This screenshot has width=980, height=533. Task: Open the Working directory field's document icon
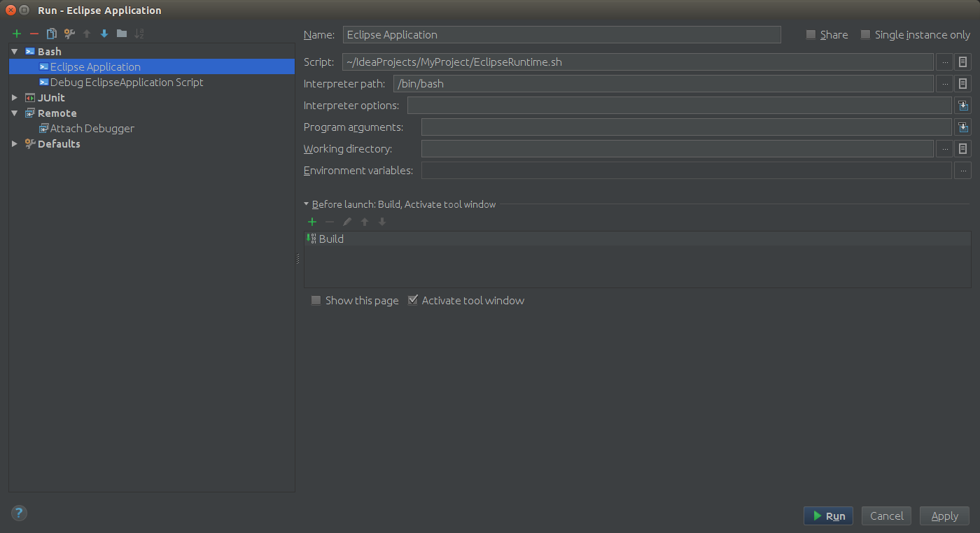[x=963, y=149]
